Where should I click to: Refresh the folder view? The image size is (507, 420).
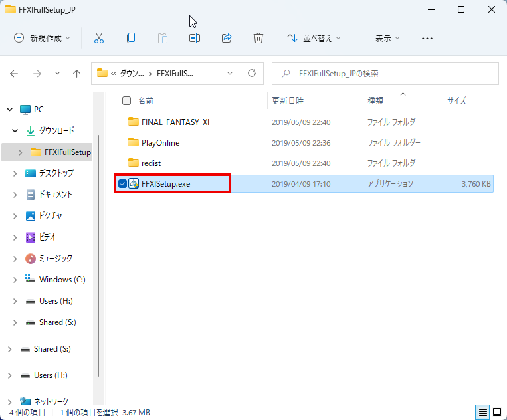point(252,73)
